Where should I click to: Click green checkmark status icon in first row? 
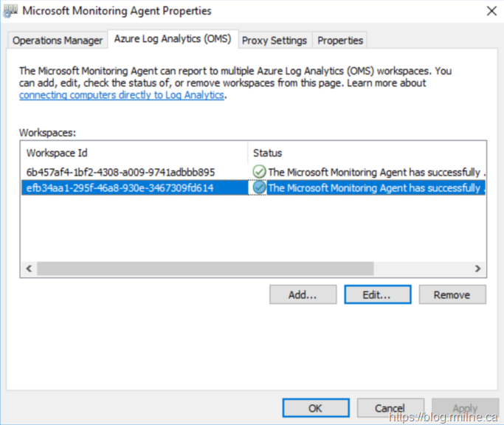[259, 171]
